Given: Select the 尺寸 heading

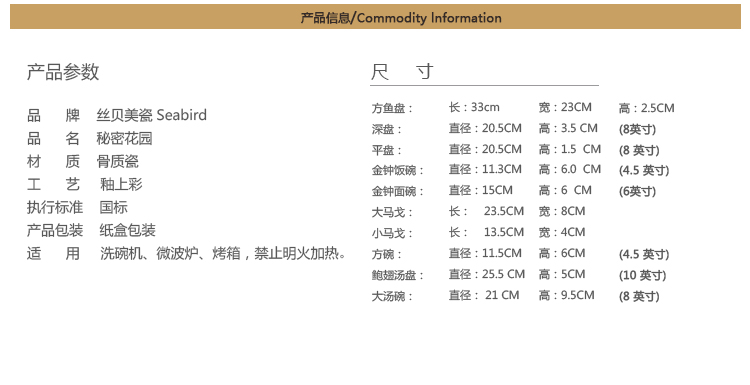Looking at the screenshot, I should [402, 72].
